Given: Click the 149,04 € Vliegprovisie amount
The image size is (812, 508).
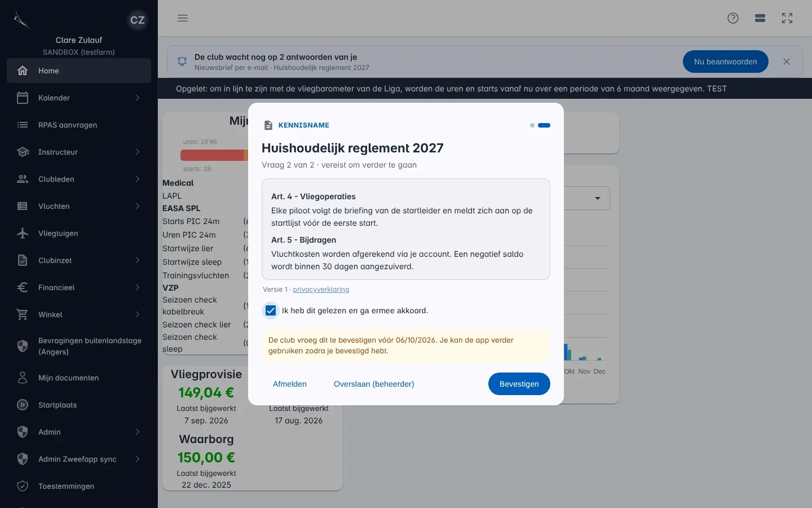Looking at the screenshot, I should point(206,392).
